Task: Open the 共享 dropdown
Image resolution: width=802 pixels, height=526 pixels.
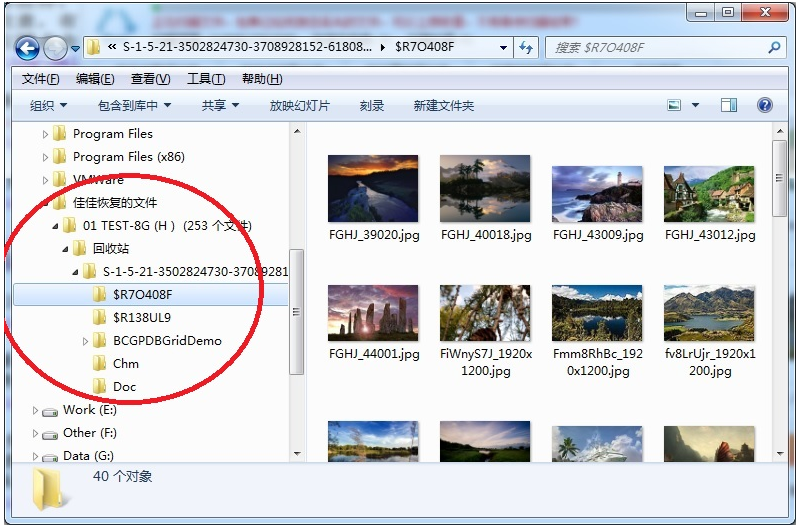Action: pyautogui.click(x=220, y=105)
